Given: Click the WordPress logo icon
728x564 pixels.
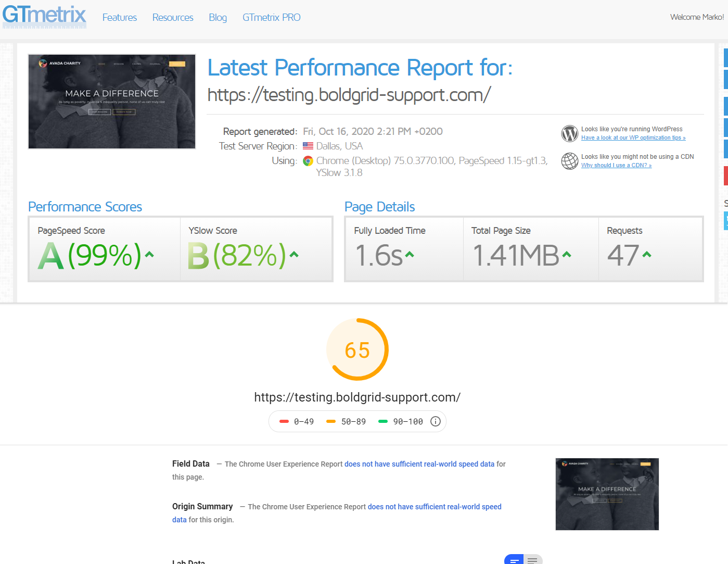Looking at the screenshot, I should 570,133.
